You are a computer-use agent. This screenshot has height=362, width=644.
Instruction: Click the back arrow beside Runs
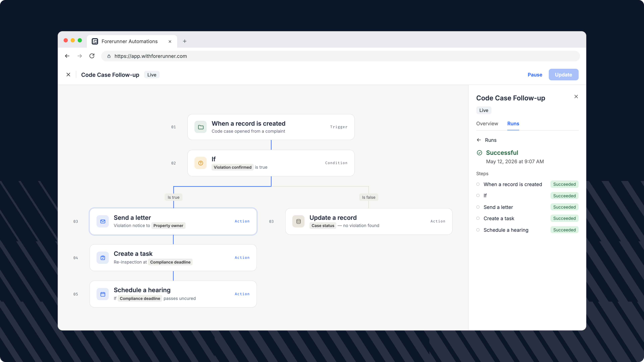pyautogui.click(x=479, y=140)
